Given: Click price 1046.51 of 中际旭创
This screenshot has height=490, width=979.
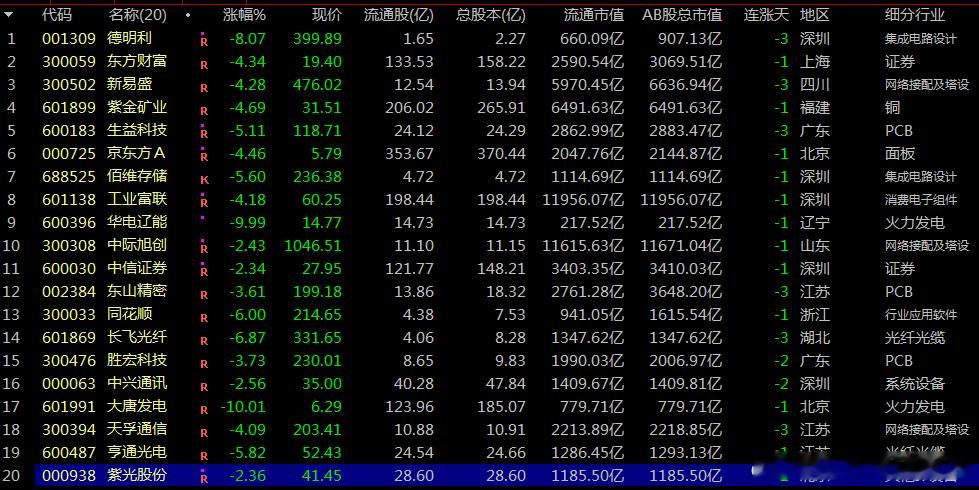Looking at the screenshot, I should tap(313, 245).
